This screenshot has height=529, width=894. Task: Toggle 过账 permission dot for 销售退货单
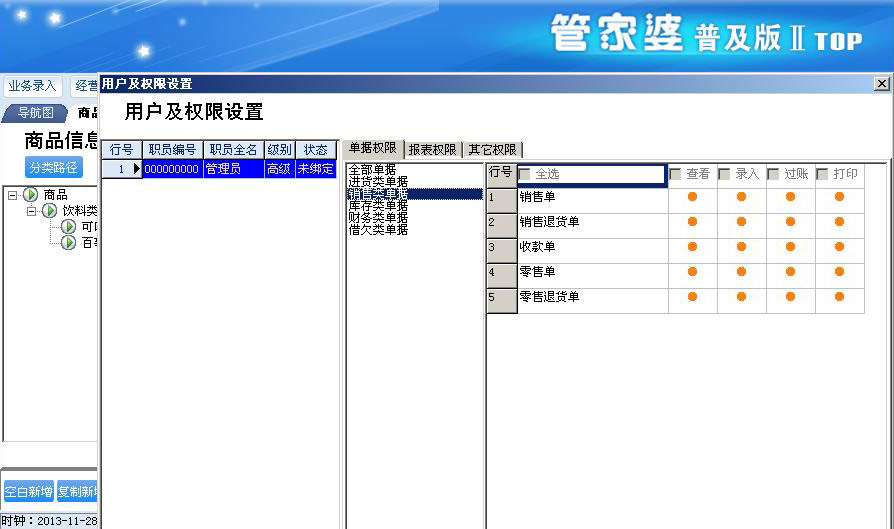(790, 222)
